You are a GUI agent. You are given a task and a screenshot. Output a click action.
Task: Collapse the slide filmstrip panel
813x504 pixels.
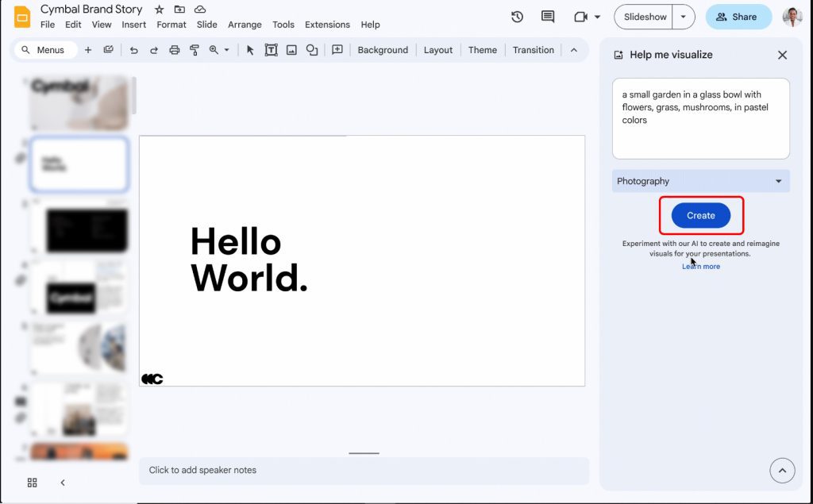pos(63,483)
